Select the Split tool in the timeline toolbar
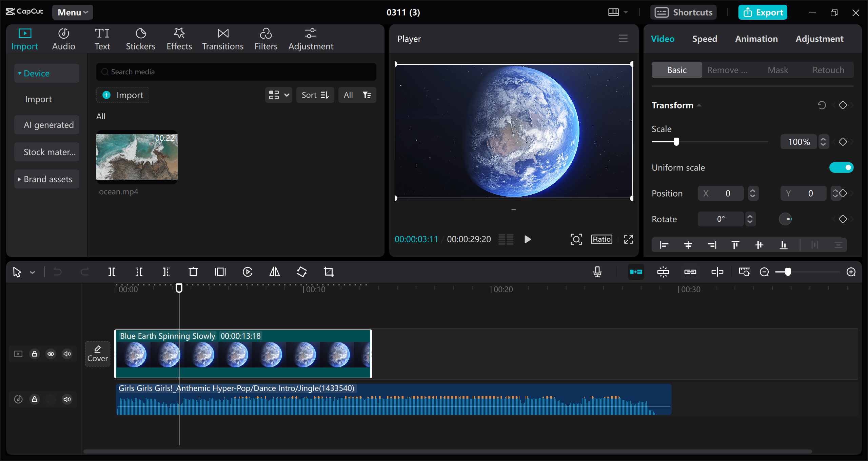Image resolution: width=868 pixels, height=461 pixels. point(112,272)
